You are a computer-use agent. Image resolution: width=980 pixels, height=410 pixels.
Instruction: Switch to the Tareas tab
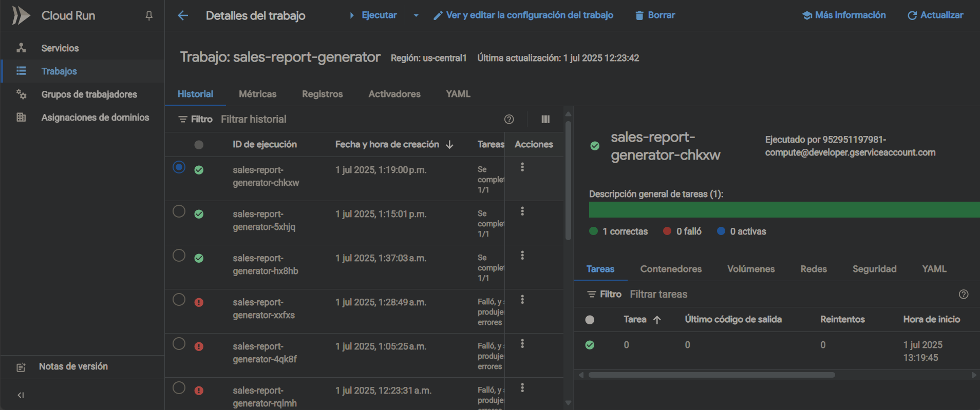pyautogui.click(x=600, y=269)
